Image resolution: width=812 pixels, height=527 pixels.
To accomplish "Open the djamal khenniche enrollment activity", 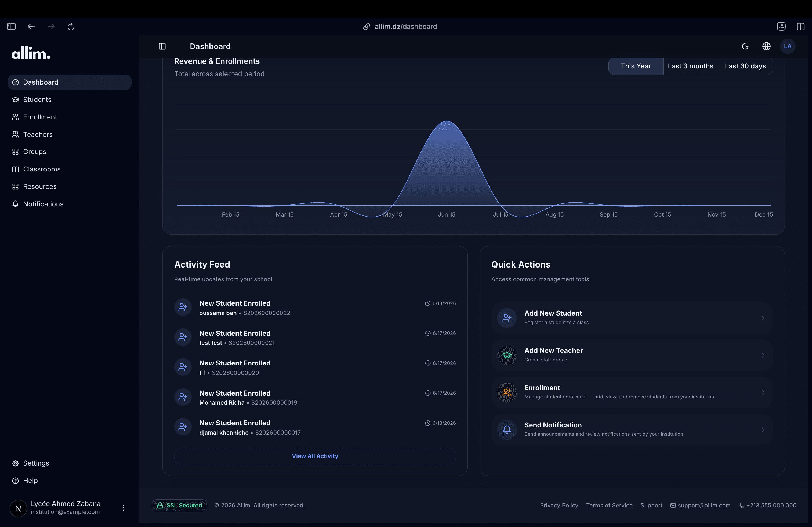I will pos(315,427).
